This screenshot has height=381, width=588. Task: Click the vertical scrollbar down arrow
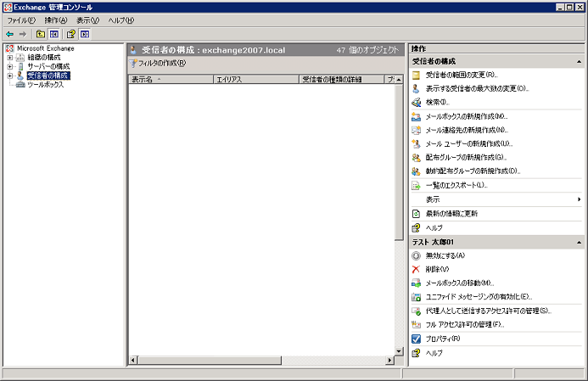[399, 351]
